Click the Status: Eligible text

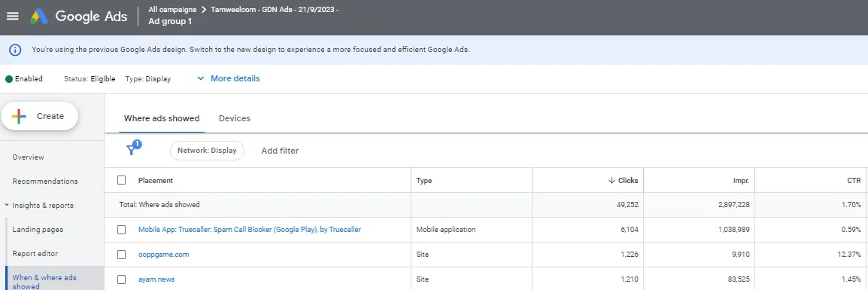coord(90,79)
